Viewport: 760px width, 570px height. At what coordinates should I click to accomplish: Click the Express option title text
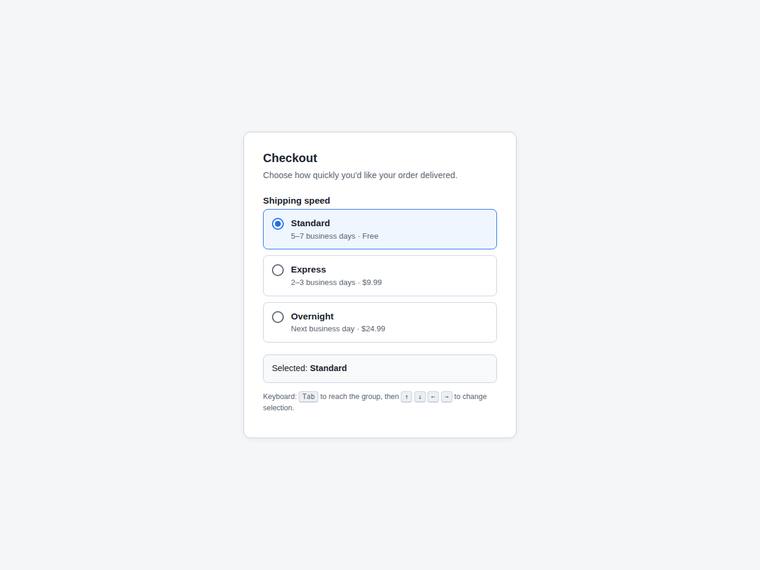[308, 269]
